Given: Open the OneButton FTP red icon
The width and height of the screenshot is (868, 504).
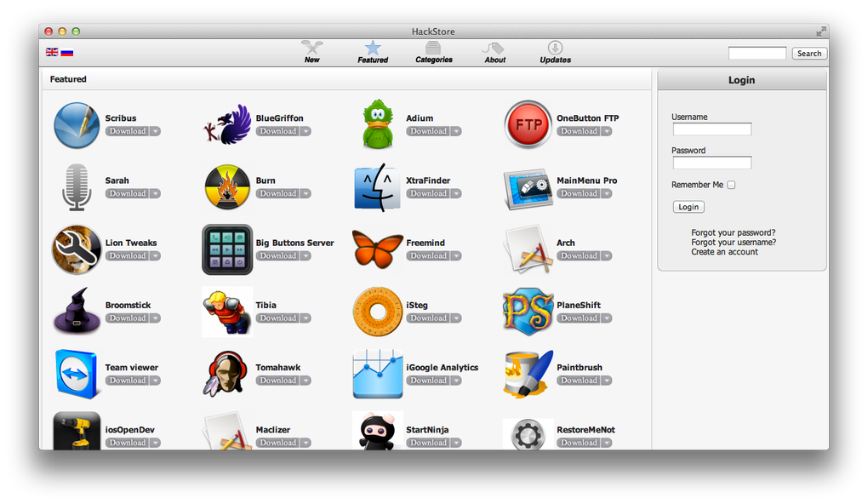Looking at the screenshot, I should [x=528, y=124].
